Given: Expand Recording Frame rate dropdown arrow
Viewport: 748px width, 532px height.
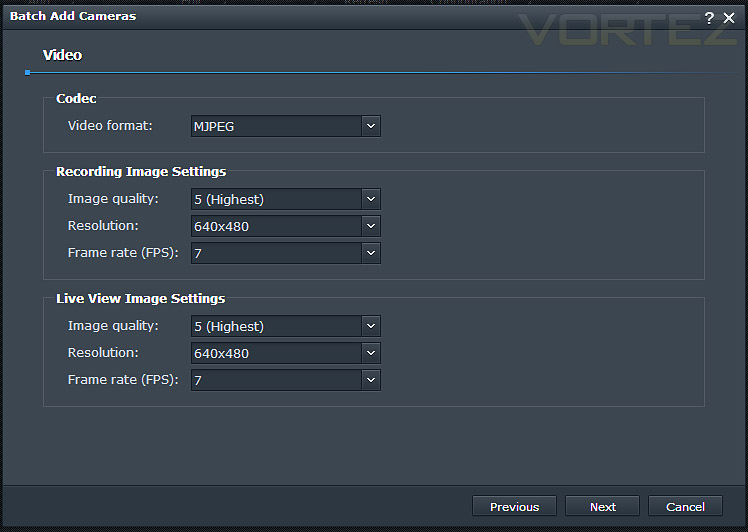Looking at the screenshot, I should pyautogui.click(x=371, y=253).
